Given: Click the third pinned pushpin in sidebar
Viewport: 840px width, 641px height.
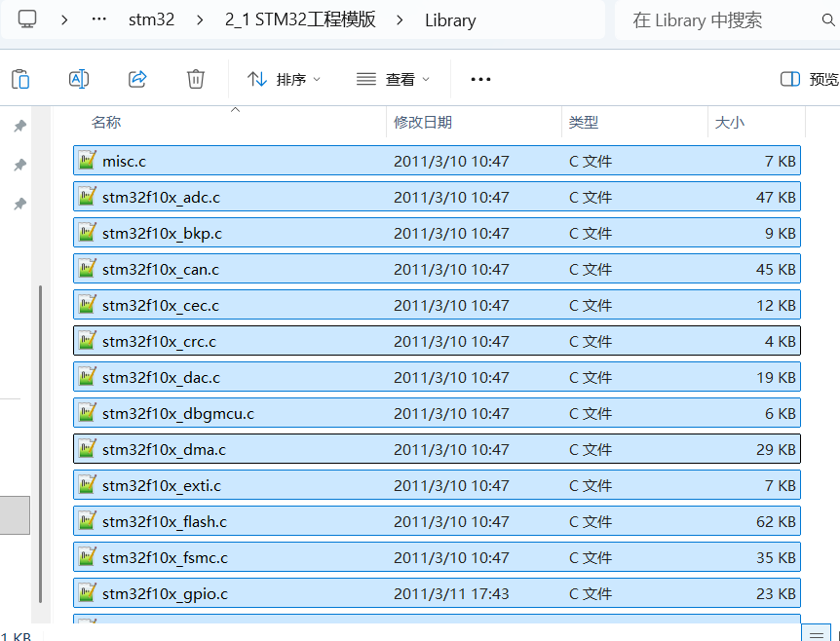Looking at the screenshot, I should [19, 204].
